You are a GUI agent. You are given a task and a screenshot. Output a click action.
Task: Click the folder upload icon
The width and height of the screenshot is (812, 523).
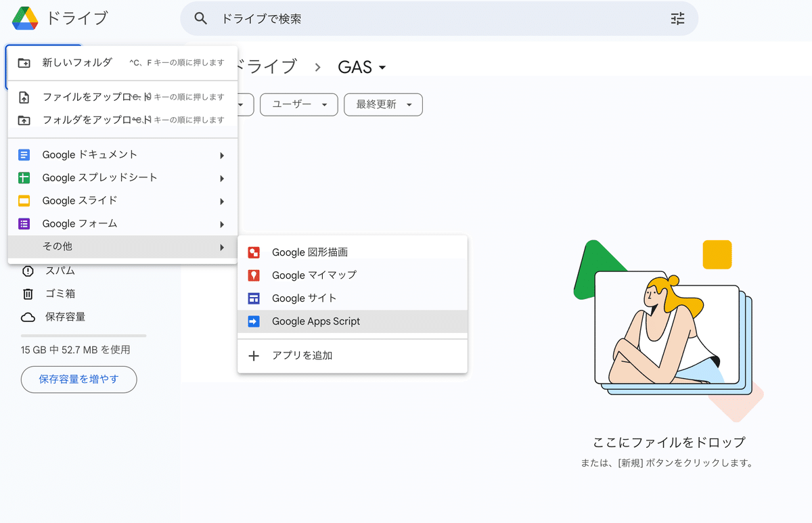pyautogui.click(x=24, y=120)
